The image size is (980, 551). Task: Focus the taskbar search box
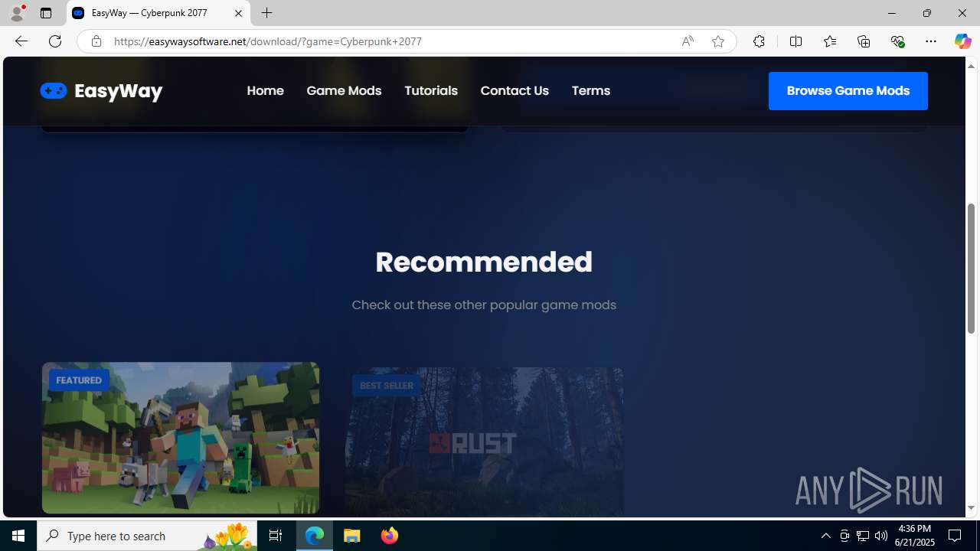147,536
